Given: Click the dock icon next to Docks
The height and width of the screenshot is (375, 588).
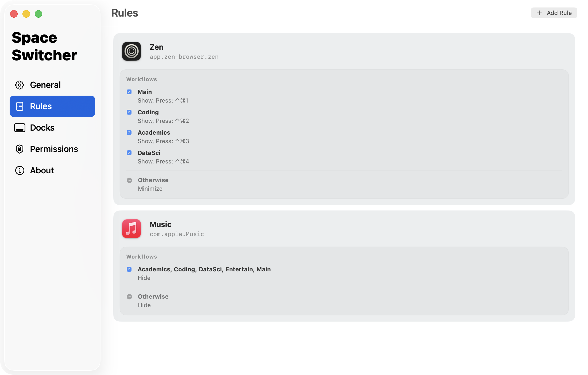Looking at the screenshot, I should tap(20, 128).
